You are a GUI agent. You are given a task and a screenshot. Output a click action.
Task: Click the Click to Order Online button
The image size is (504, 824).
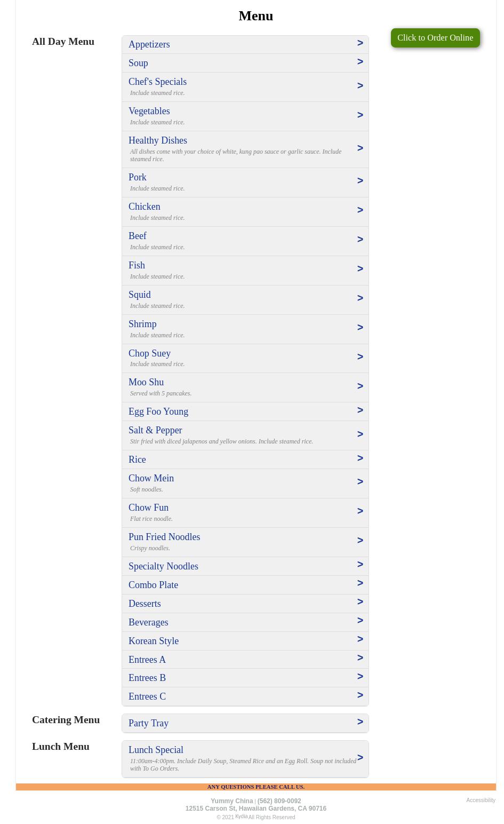coord(435,38)
